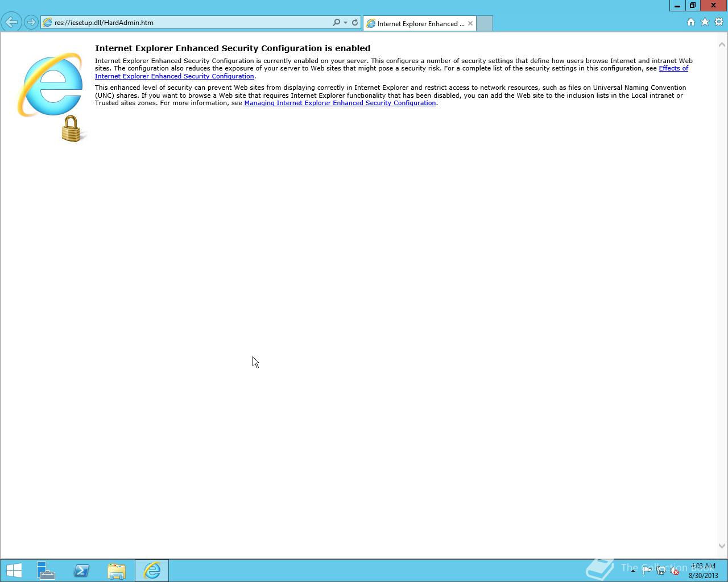Expand the address bar autocomplete dropdown arrow
The height and width of the screenshot is (582, 728).
[x=345, y=23]
